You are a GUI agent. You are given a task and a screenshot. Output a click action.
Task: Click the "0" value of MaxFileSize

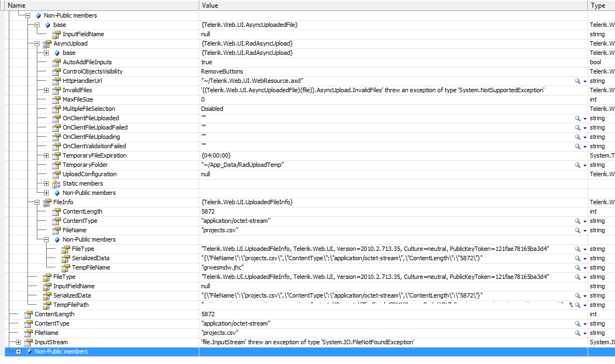[203, 99]
